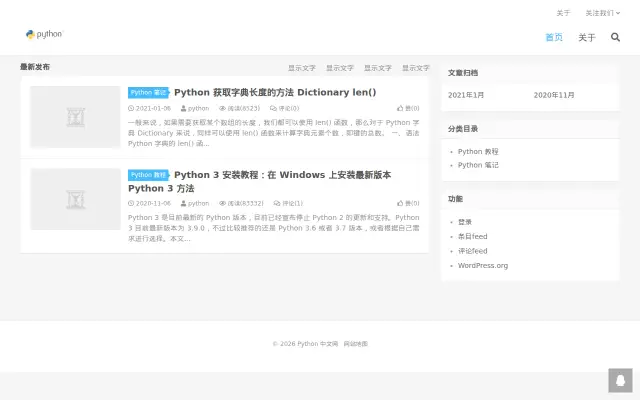Screen dimensions: 640x400
Task: Click 登录 under 功能
Action: pos(464,222)
